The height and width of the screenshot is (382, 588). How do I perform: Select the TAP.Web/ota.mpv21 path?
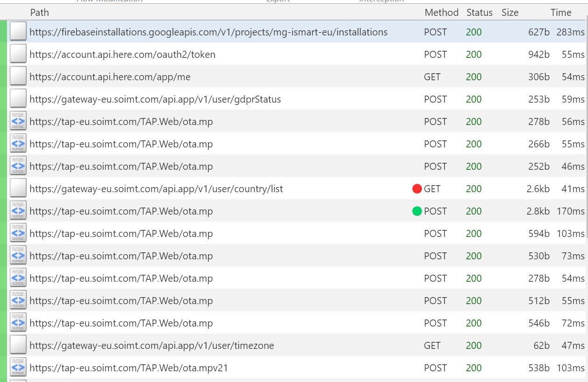(x=129, y=368)
